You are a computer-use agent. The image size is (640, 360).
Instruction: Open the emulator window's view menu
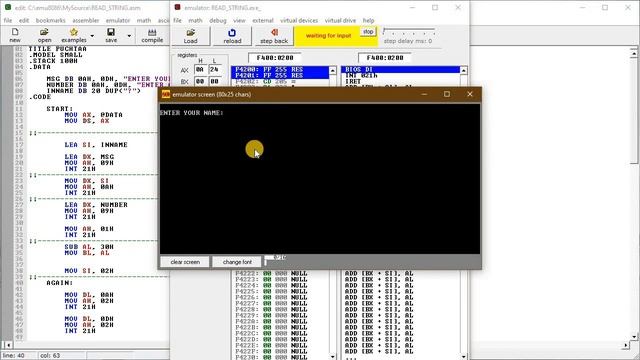coord(239,20)
